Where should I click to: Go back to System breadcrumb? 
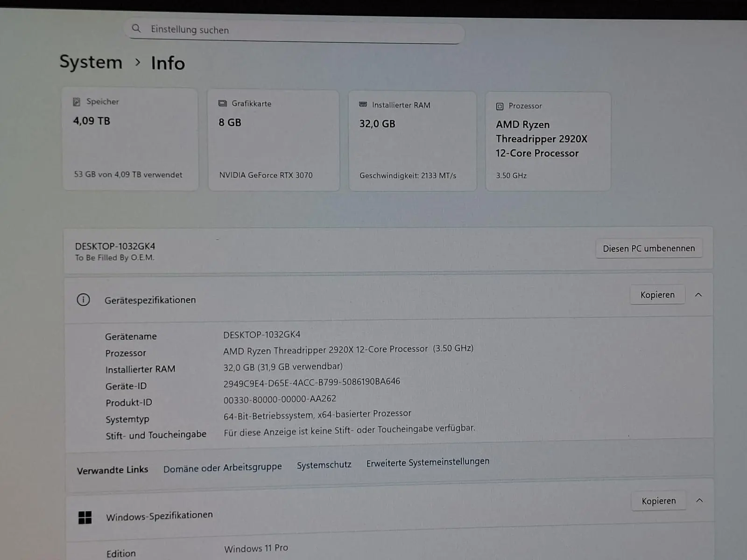pyautogui.click(x=91, y=62)
